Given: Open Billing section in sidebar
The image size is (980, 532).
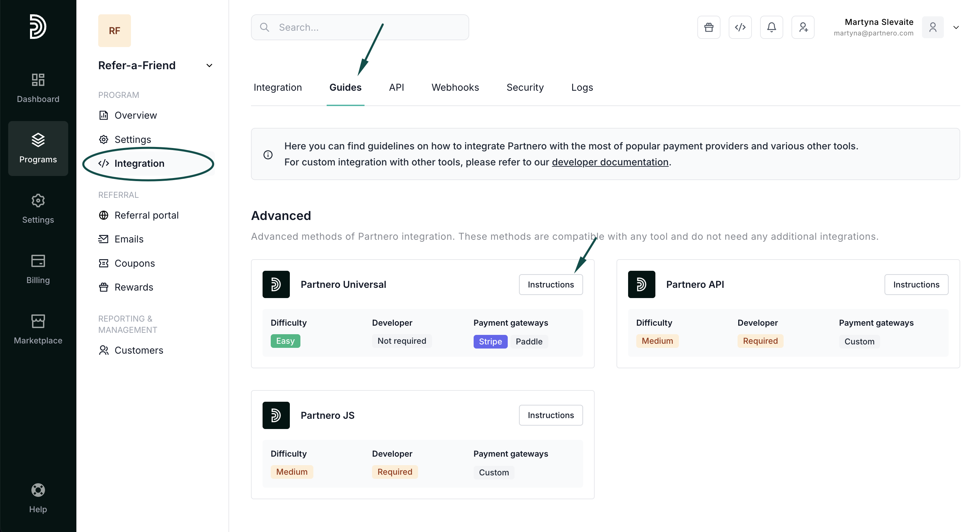Looking at the screenshot, I should [x=38, y=269].
